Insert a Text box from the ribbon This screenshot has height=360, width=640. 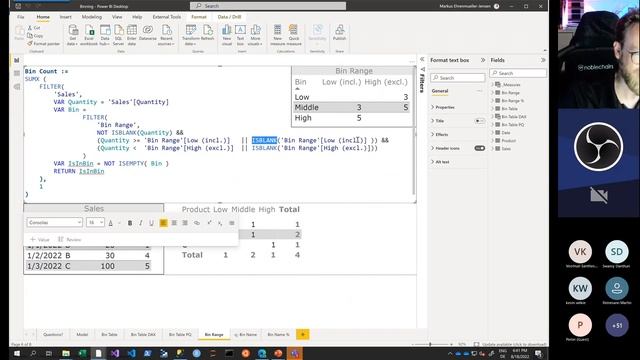coord(240,35)
